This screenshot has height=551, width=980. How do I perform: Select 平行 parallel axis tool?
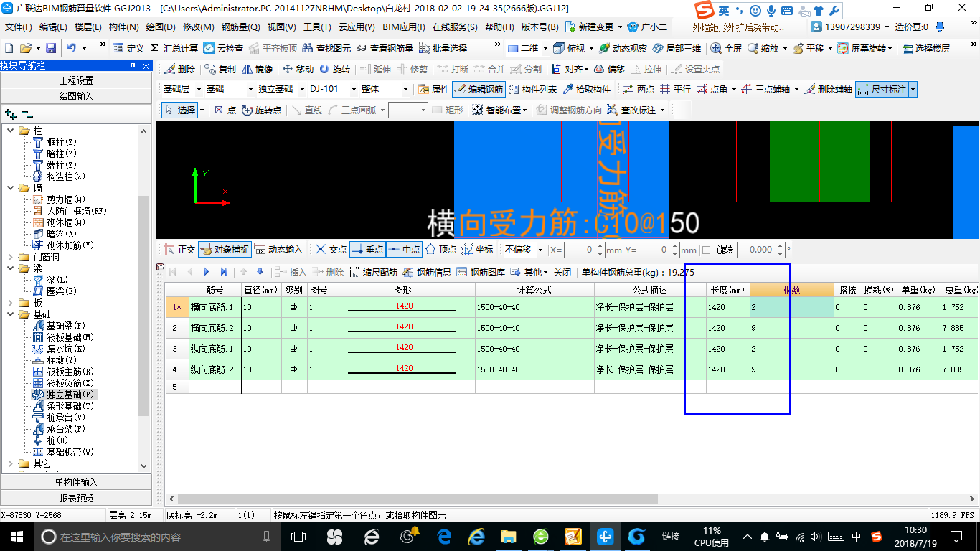(676, 90)
